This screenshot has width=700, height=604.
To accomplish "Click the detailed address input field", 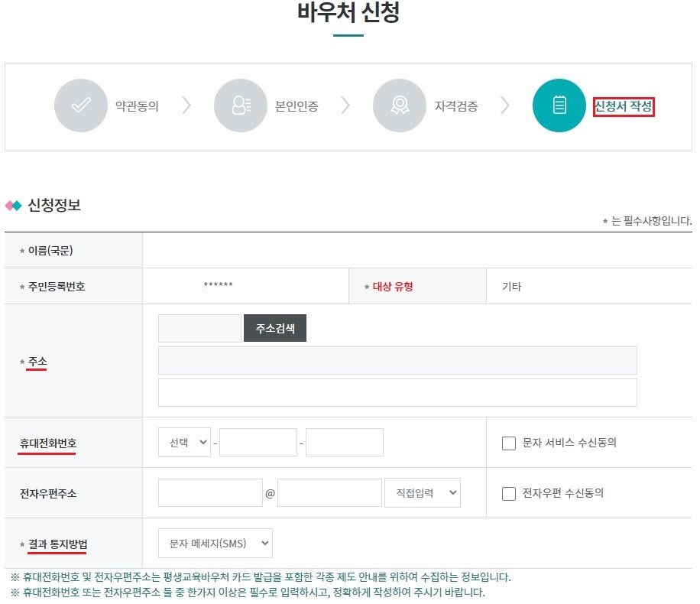I will (x=397, y=392).
